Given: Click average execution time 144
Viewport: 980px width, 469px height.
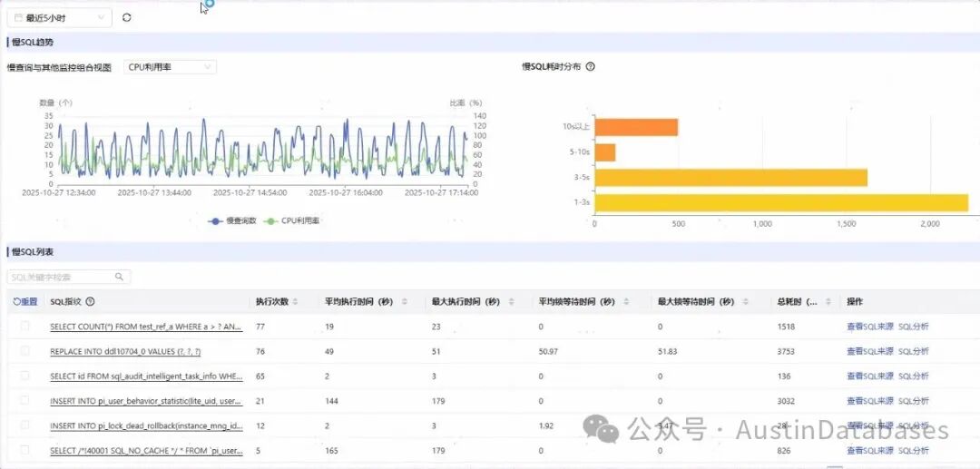Looking at the screenshot, I should 331,401.
